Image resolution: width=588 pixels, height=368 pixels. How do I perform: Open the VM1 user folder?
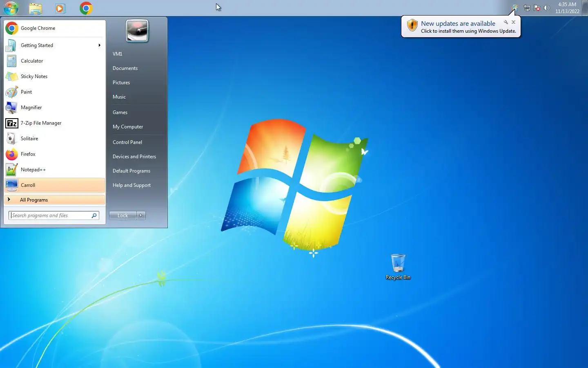137,54
